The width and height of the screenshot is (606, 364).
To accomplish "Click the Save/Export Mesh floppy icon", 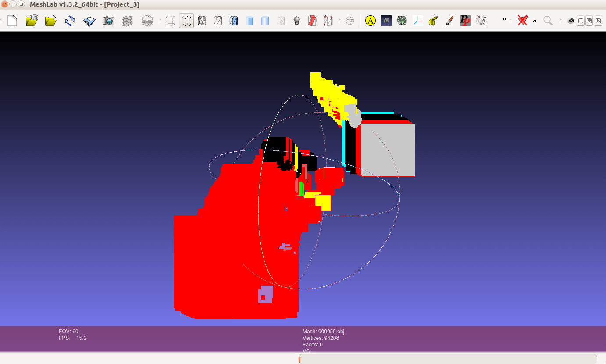I will pyautogui.click(x=89, y=21).
